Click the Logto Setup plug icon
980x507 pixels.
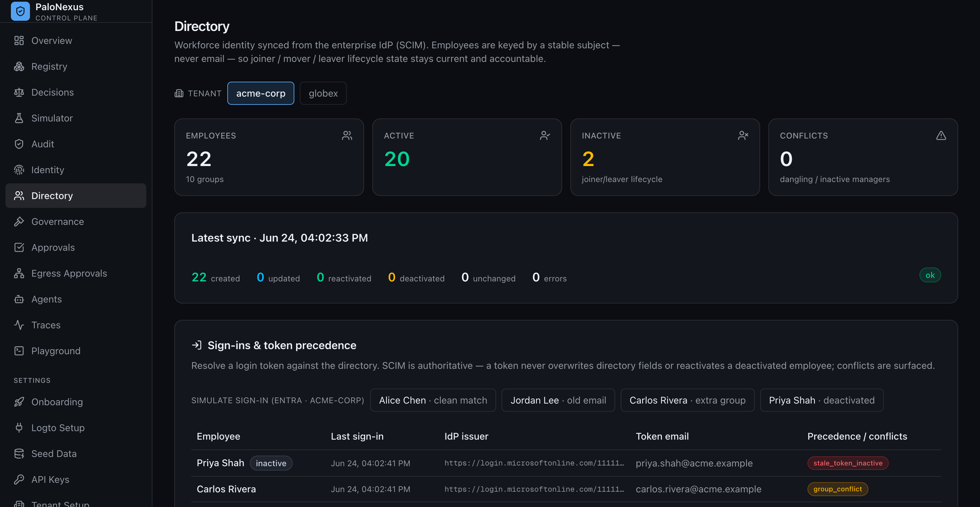pos(19,428)
